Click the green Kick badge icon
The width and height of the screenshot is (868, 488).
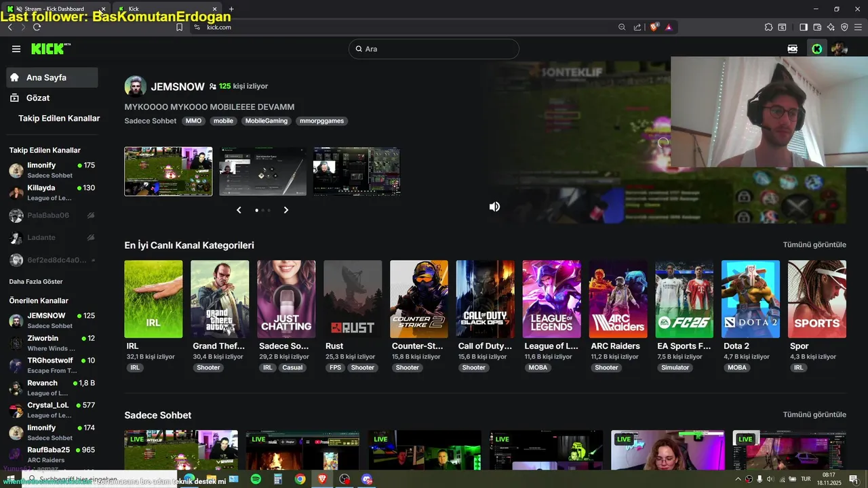817,49
